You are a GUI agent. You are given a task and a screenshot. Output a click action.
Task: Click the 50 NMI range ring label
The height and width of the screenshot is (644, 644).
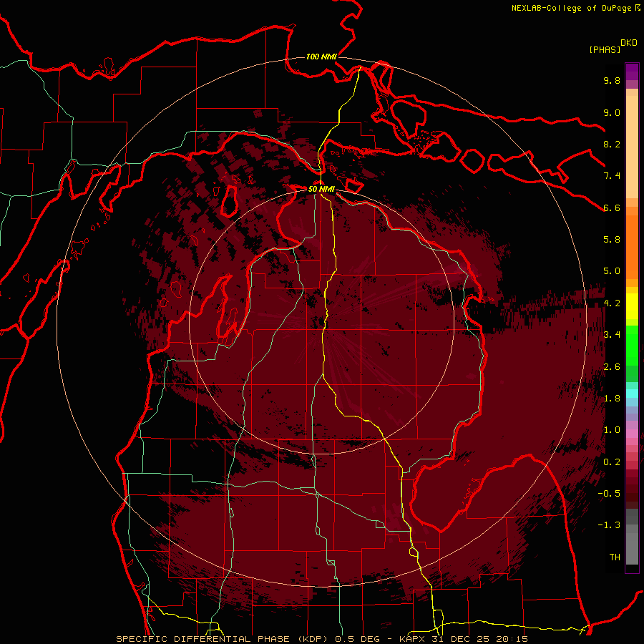click(321, 189)
